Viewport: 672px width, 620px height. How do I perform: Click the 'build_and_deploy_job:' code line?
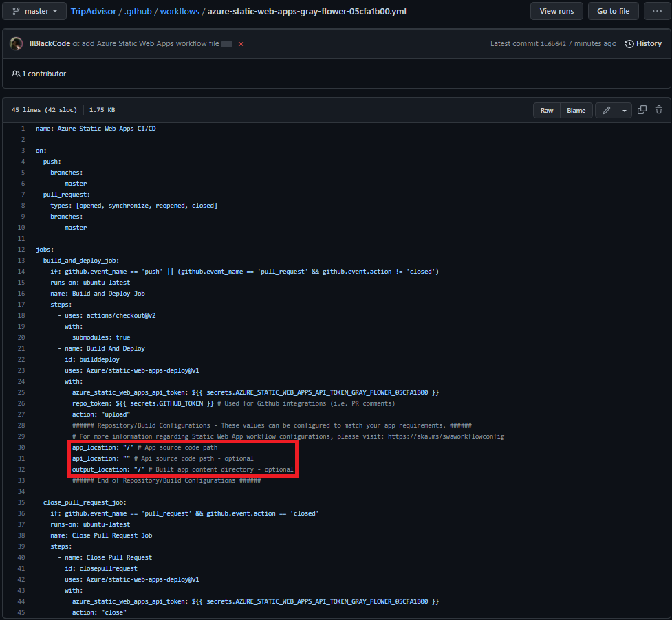coord(81,261)
